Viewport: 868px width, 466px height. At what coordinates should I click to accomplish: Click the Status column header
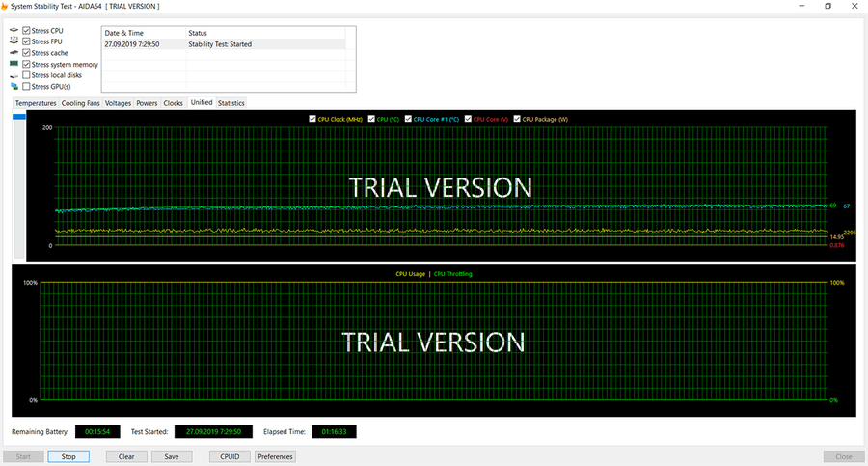[266, 33]
